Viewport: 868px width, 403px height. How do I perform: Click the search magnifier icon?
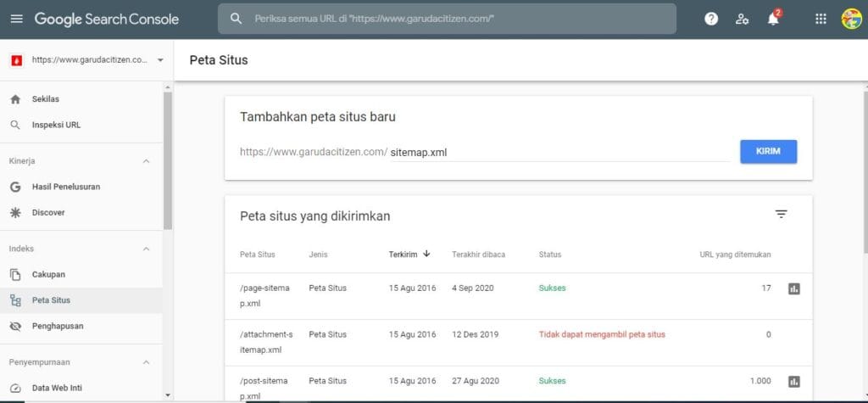[236, 19]
